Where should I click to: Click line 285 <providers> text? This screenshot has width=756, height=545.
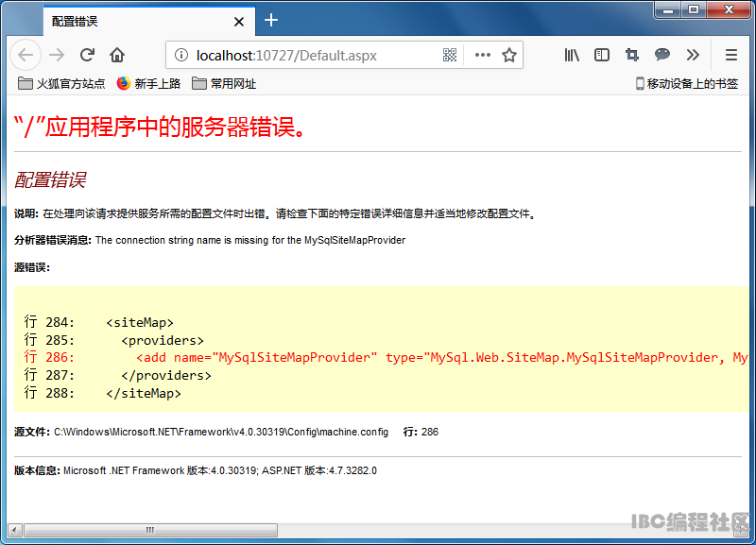pyautogui.click(x=163, y=340)
